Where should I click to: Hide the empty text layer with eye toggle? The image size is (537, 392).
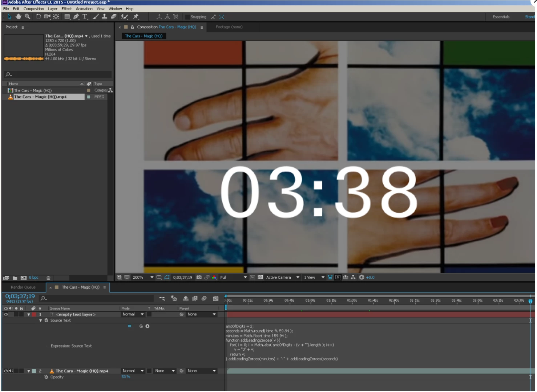(6, 314)
